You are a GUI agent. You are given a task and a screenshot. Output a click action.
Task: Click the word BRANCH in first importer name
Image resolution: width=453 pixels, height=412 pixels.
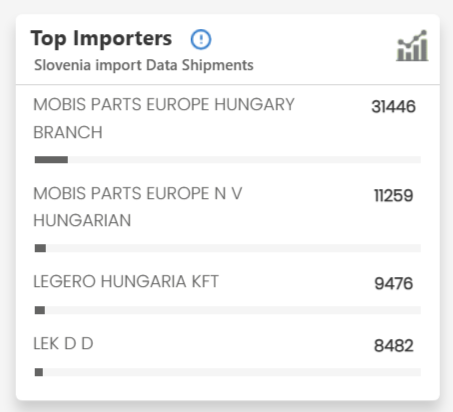(68, 132)
